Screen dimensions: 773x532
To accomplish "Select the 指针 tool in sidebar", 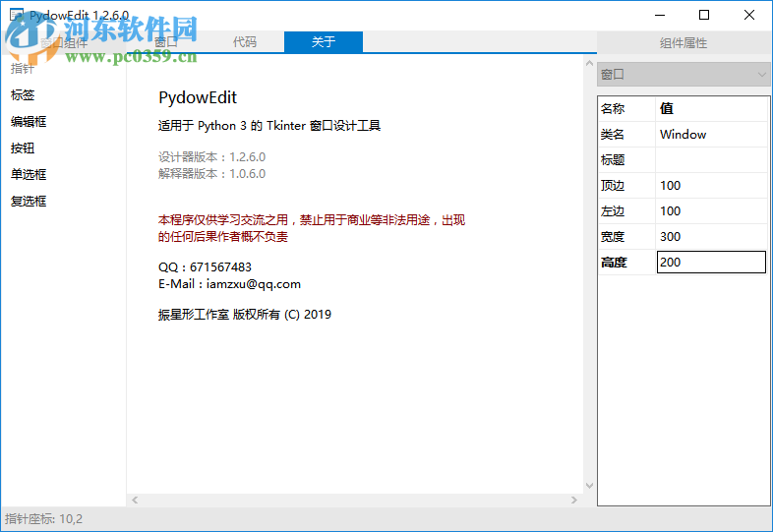I will point(23,69).
